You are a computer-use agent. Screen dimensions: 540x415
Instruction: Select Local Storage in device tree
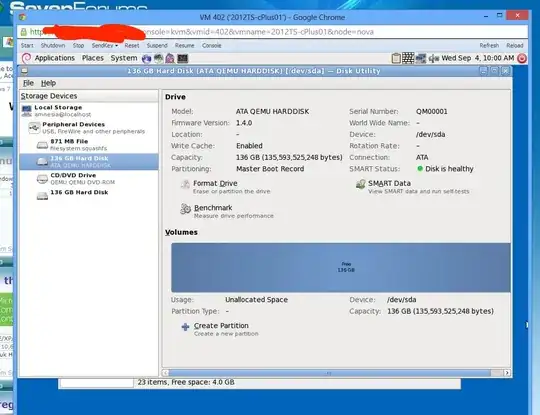89,111
